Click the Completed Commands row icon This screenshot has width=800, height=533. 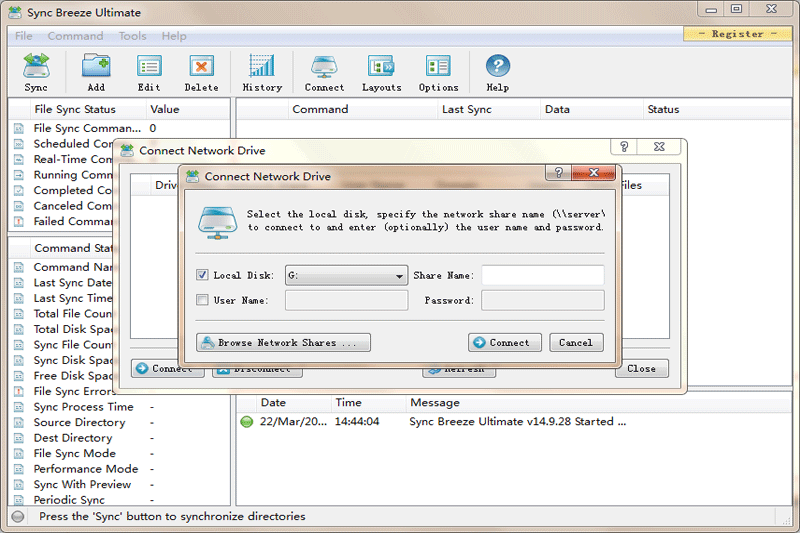click(19, 190)
